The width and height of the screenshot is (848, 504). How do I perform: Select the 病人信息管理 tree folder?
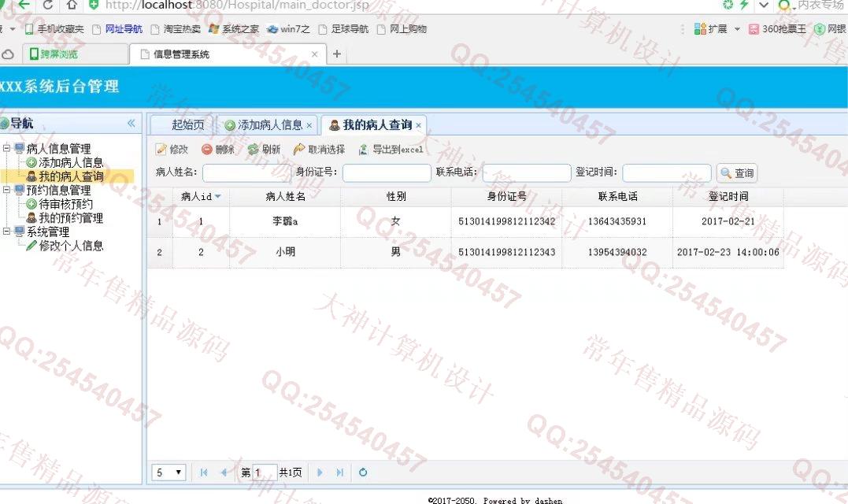coord(58,148)
